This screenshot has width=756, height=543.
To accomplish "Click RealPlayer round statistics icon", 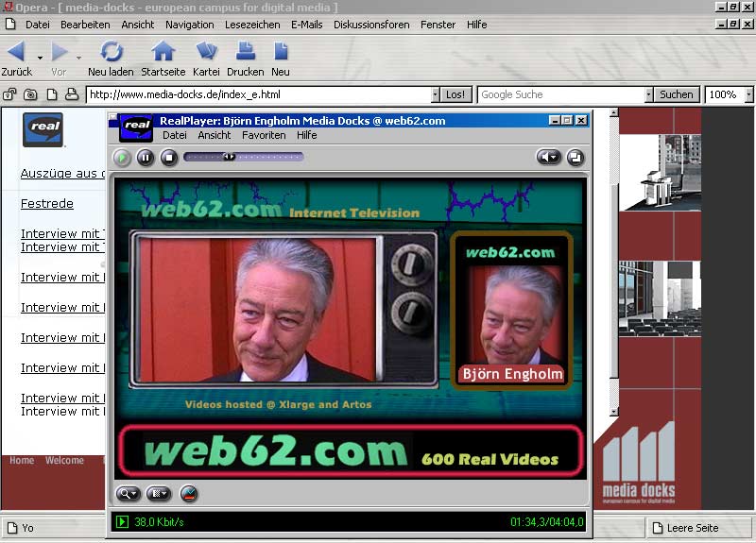I will click(189, 494).
